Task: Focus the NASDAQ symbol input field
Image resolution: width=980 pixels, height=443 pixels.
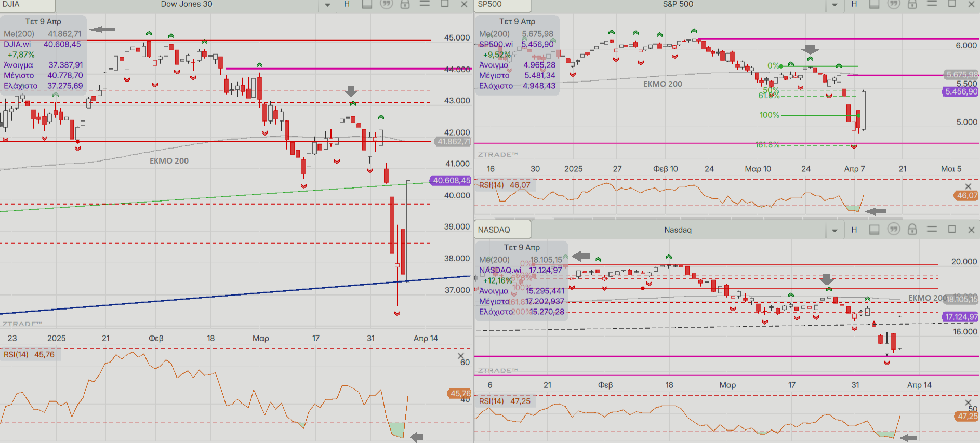Action: tap(502, 230)
